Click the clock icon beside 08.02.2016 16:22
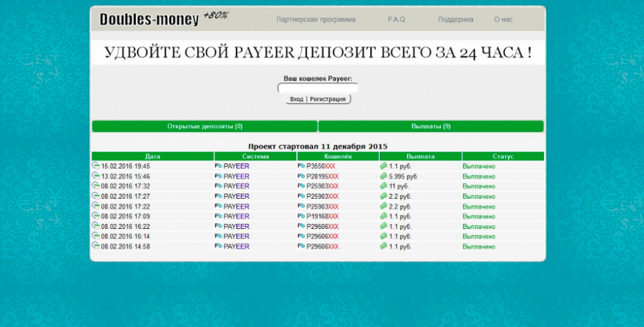The width and height of the screenshot is (644, 327). [96, 226]
